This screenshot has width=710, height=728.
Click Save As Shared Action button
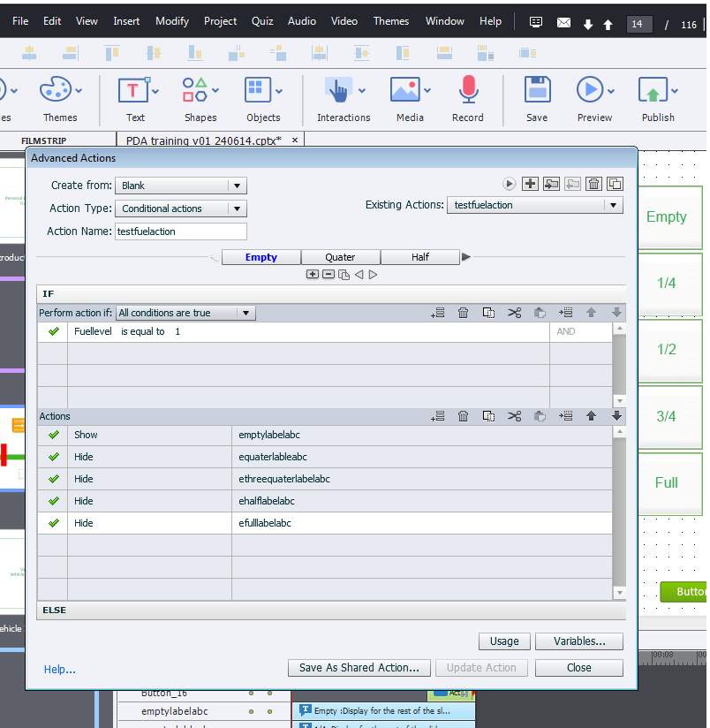click(359, 668)
